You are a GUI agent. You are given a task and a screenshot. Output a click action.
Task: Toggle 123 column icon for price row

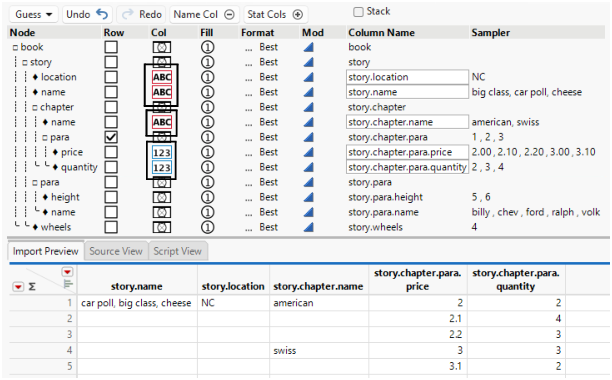point(162,152)
